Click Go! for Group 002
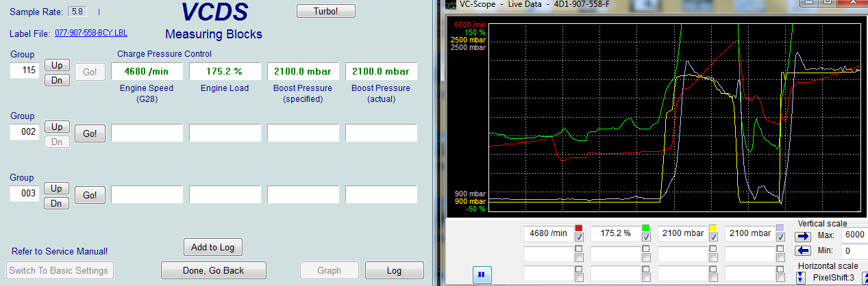Image resolution: width=868 pixels, height=286 pixels. click(x=90, y=133)
